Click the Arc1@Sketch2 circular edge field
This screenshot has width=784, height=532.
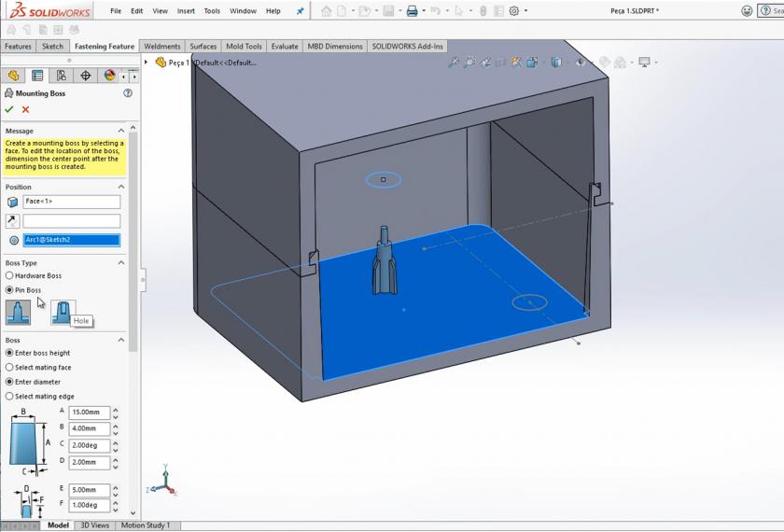72,240
